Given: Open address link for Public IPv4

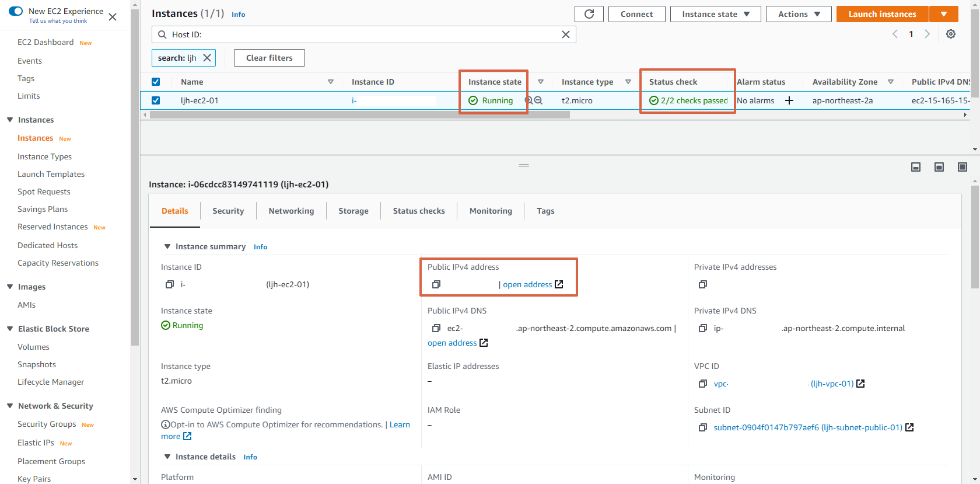Looking at the screenshot, I should coord(527,284).
